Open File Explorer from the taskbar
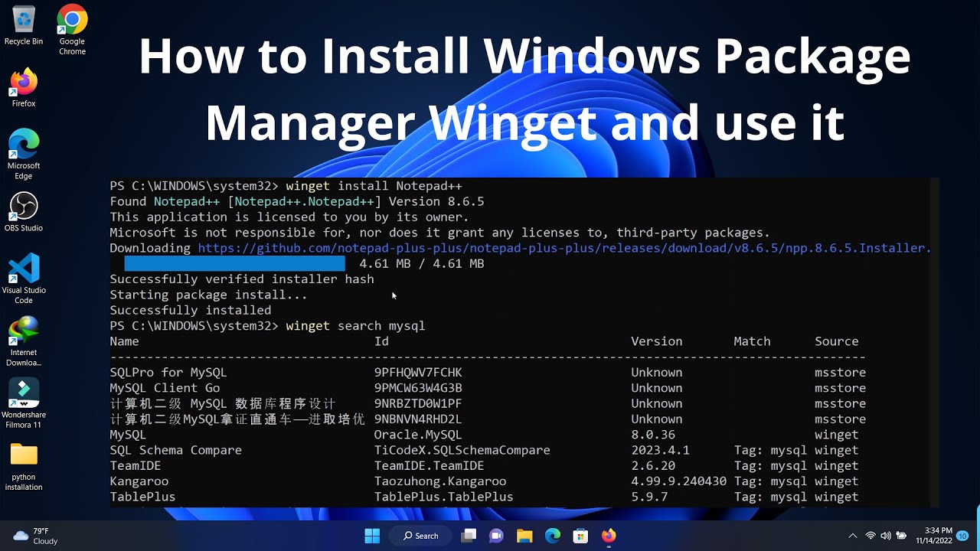This screenshot has height=551, width=980. 524,536
